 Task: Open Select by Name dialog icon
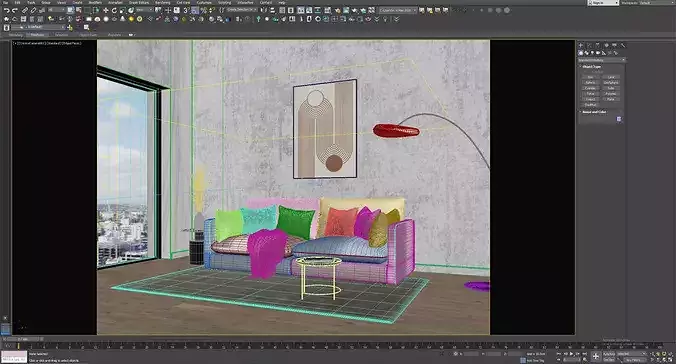78,10
